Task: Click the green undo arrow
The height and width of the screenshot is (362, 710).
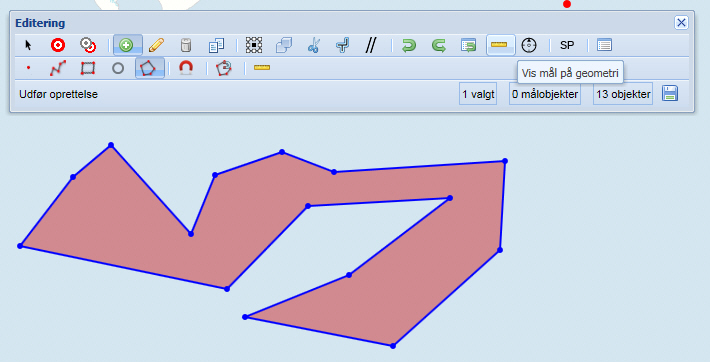Action: (409, 45)
